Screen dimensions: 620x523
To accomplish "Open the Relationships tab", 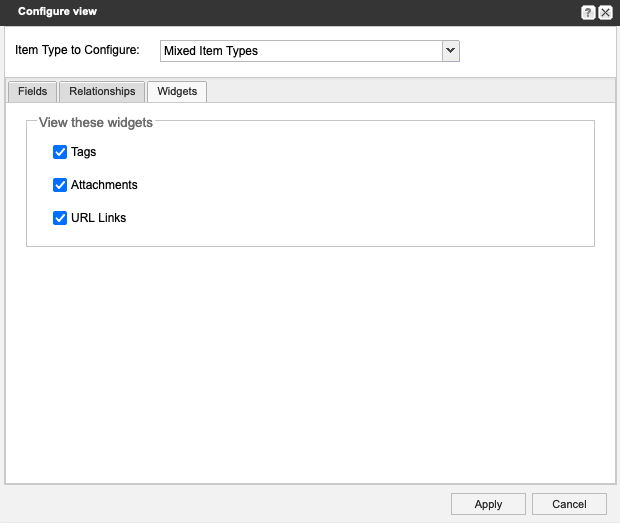I will coord(102,91).
